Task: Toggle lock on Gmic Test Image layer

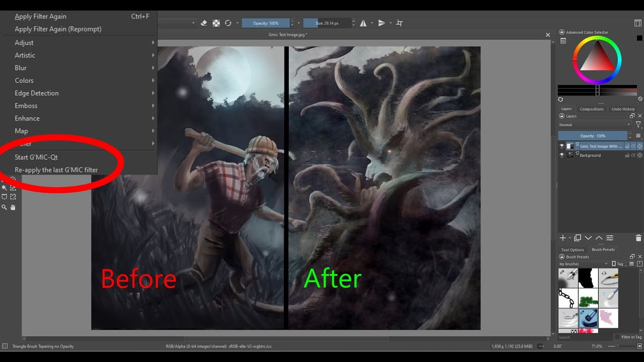Action: click(x=627, y=146)
